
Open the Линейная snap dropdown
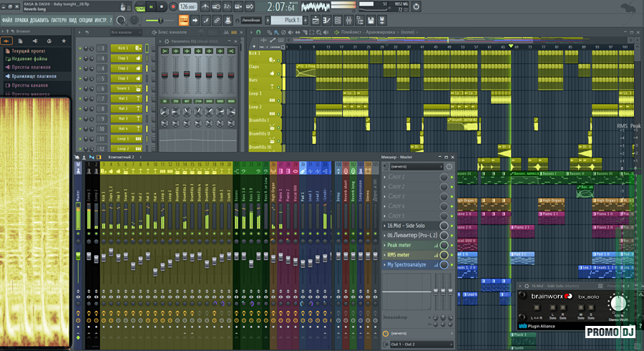coord(250,21)
